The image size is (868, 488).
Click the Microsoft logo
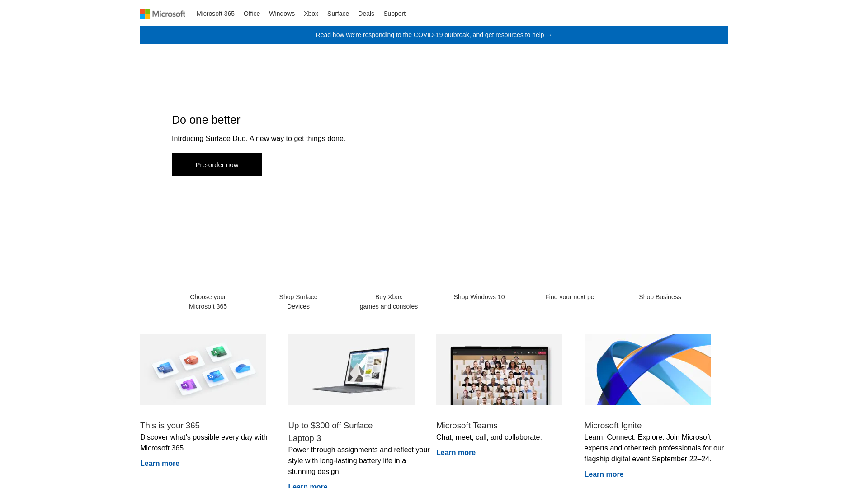pos(163,14)
